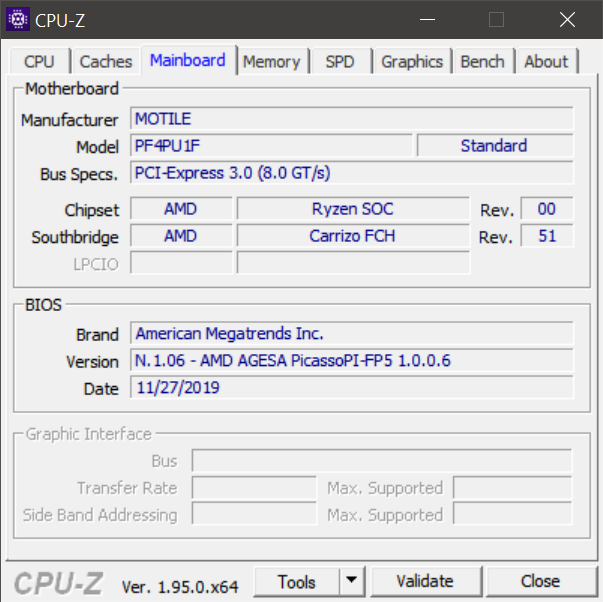Click the CPU-Z app icon in title bar
Screen dimensions: 603x602
click(18, 19)
